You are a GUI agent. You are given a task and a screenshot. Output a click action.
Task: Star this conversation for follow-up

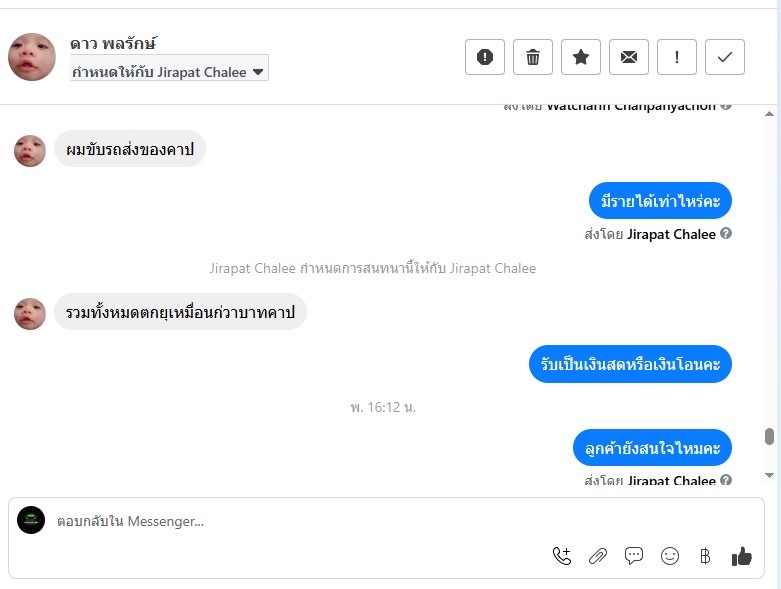coord(581,57)
